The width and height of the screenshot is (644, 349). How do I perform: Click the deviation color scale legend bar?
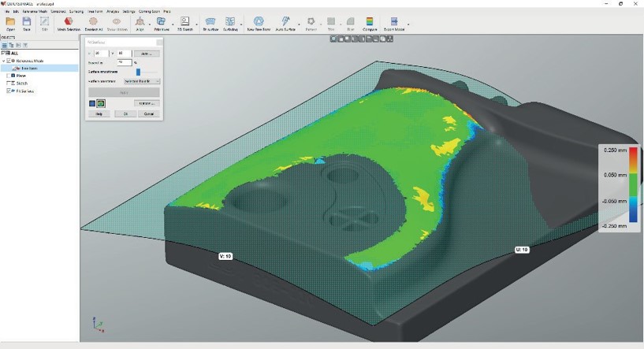coord(633,185)
